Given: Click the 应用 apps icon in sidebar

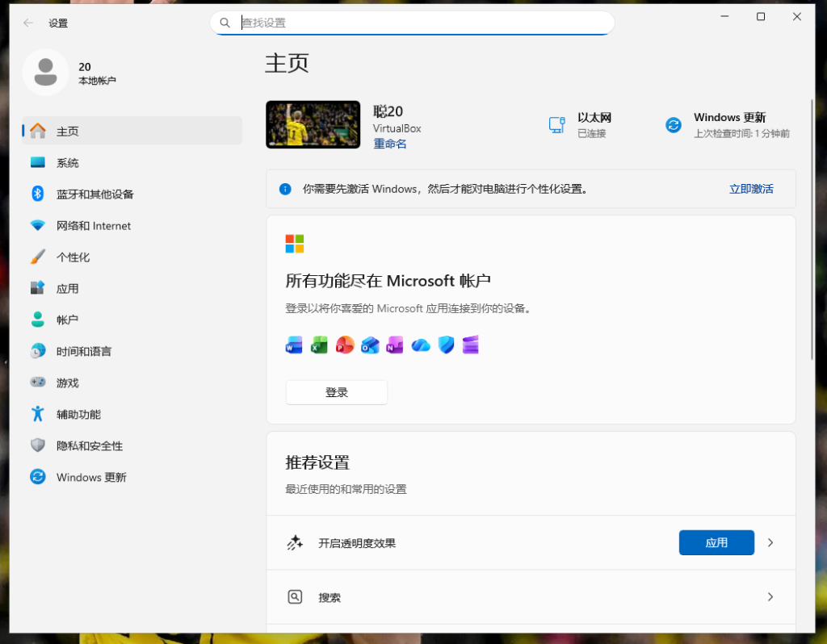Looking at the screenshot, I should 38,288.
